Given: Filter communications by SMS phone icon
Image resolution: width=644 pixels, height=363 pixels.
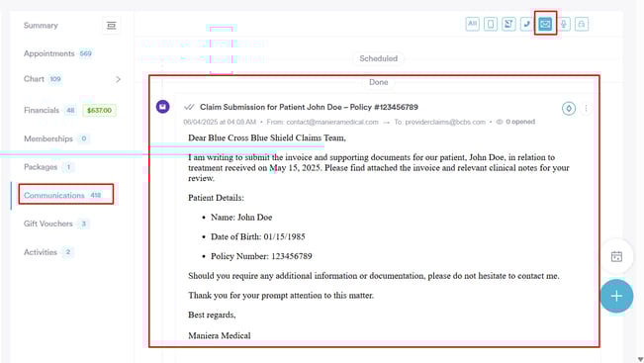Looking at the screenshot, I should click(x=491, y=24).
